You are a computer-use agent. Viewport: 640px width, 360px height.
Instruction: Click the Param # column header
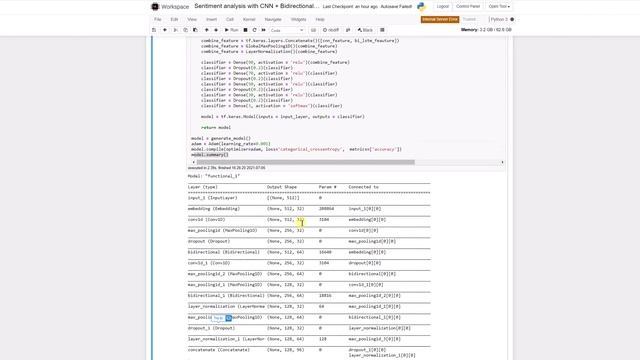coord(327,187)
